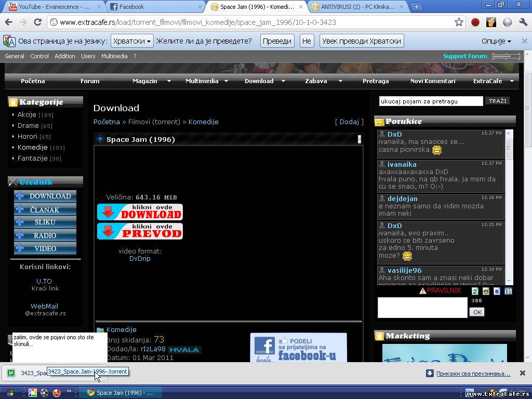Open the Akcije category link
Image resolution: width=532 pixels, height=399 pixels.
tap(27, 115)
